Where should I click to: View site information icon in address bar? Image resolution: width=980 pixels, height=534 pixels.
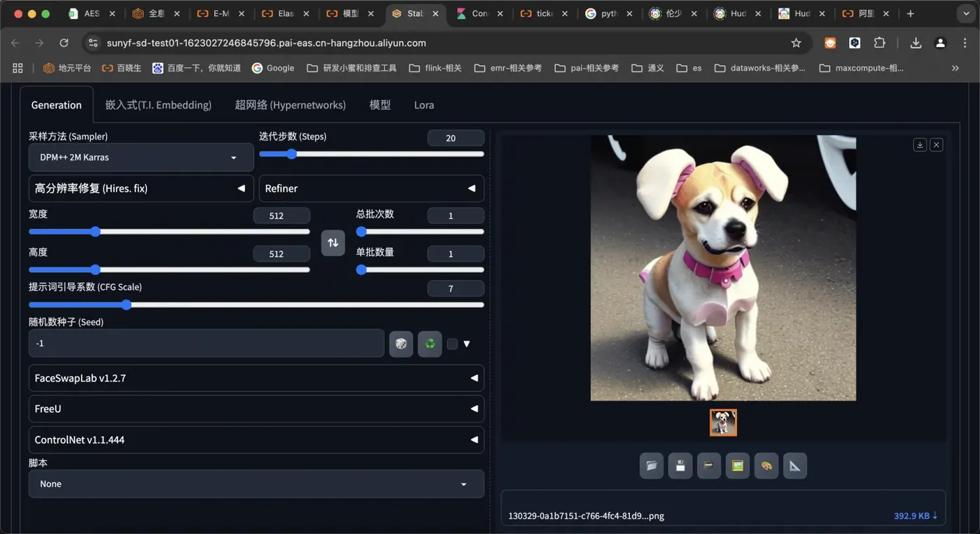click(92, 43)
